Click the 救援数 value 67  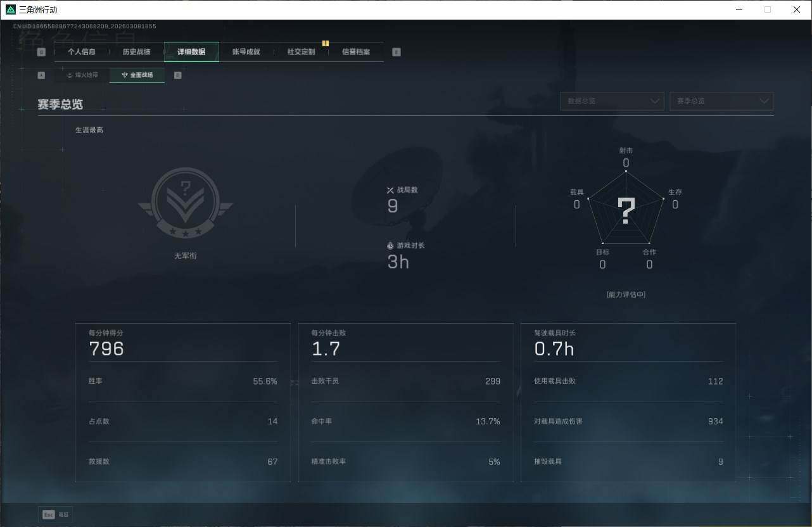tap(272, 462)
